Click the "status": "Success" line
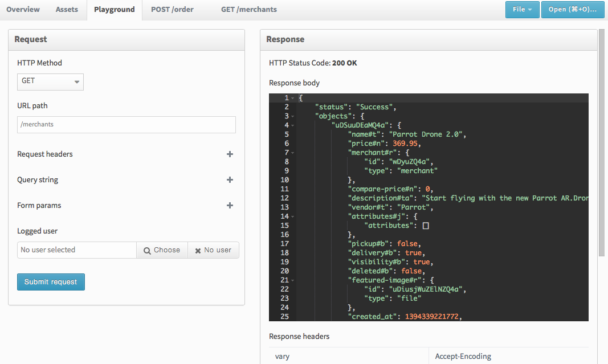Viewport: 608px width, 364px height. pos(356,108)
